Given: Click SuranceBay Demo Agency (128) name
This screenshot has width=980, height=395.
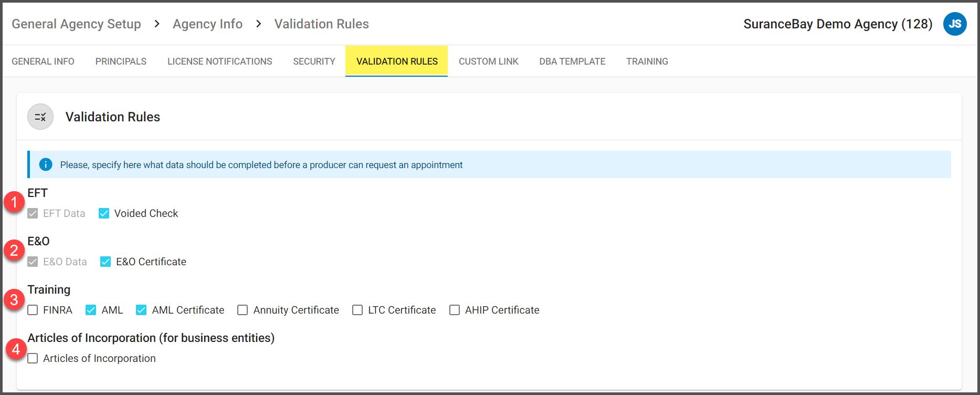Looking at the screenshot, I should [838, 24].
